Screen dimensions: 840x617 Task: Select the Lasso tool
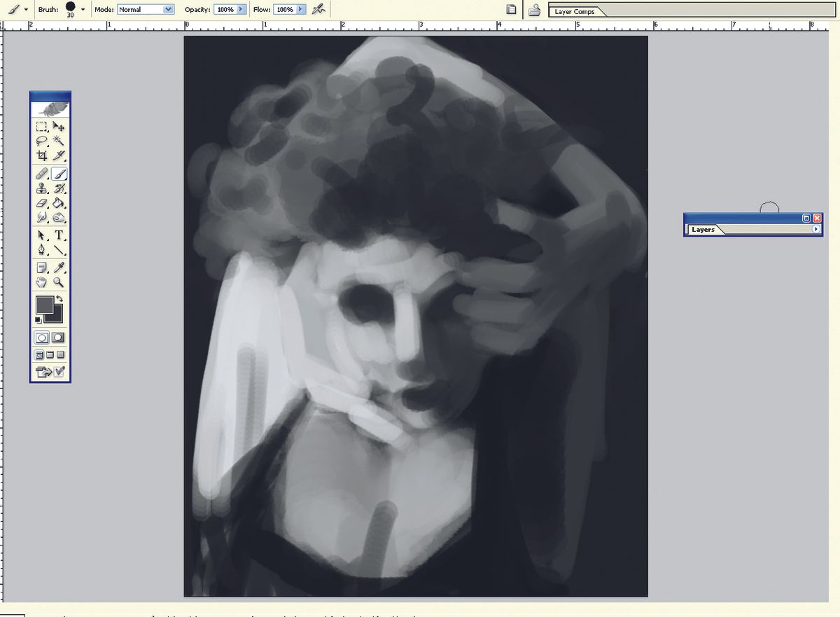[42, 141]
